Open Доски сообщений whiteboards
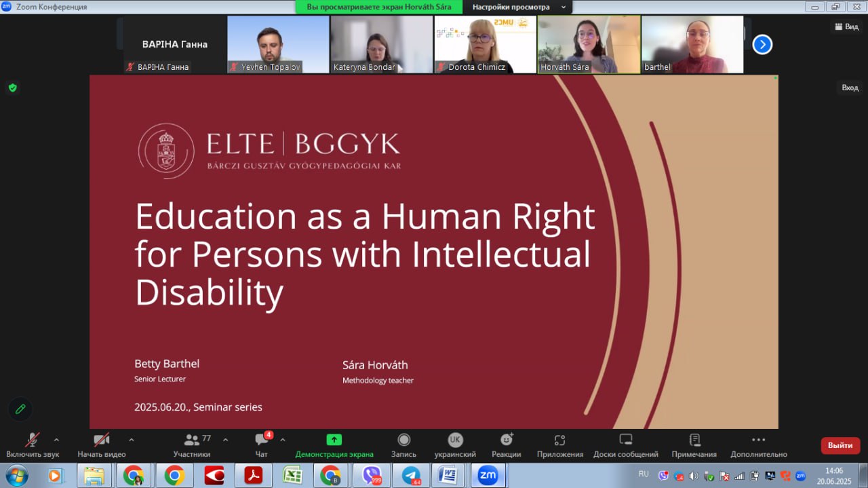Screen dimensions: 868x488 pyautogui.click(x=625, y=445)
